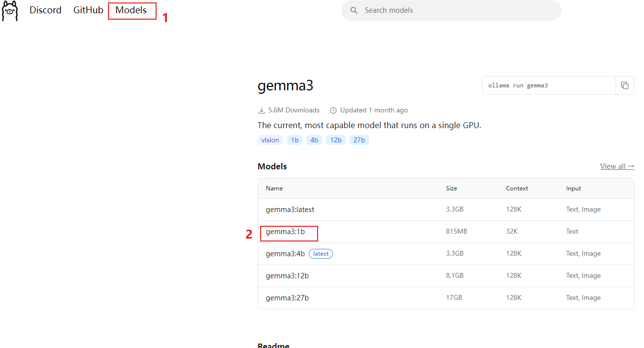Screen dimensions: 644x348
Task: Click the Size column header
Action: click(451, 188)
